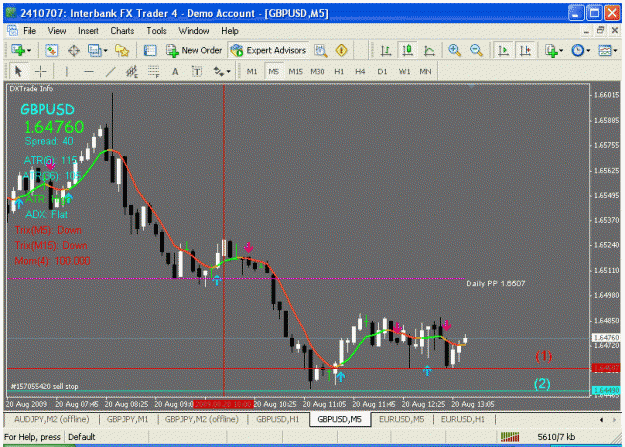This screenshot has width=625, height=447.
Task: Select the active M5 timeframe button
Action: point(273,71)
